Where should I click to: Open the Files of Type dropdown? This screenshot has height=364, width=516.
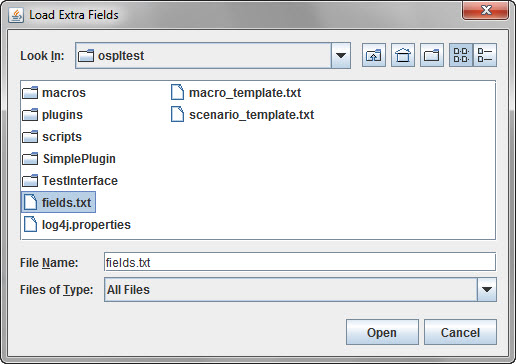tap(487, 289)
